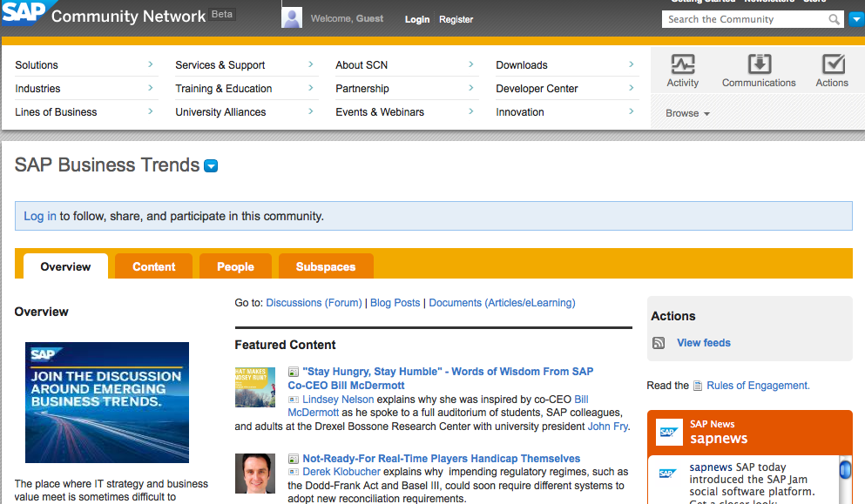This screenshot has width=865, height=504.
Task: Open the Actions checkmark icon
Action: [x=832, y=65]
